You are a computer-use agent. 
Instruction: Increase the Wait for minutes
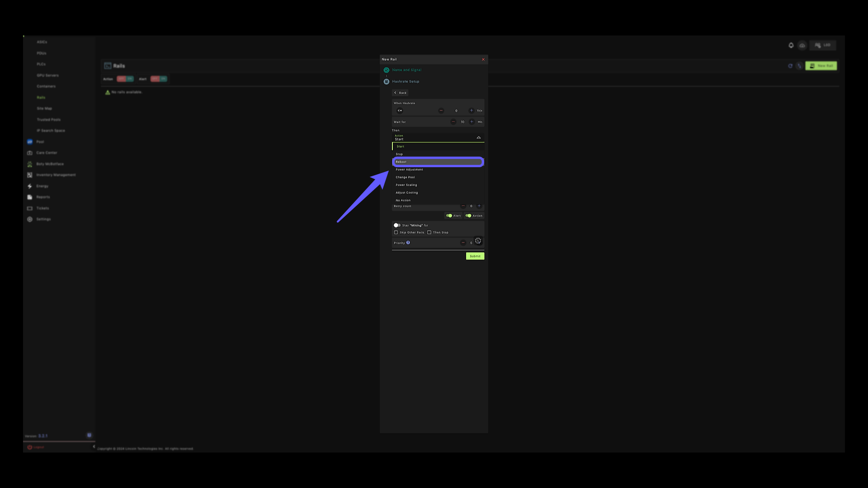(472, 122)
